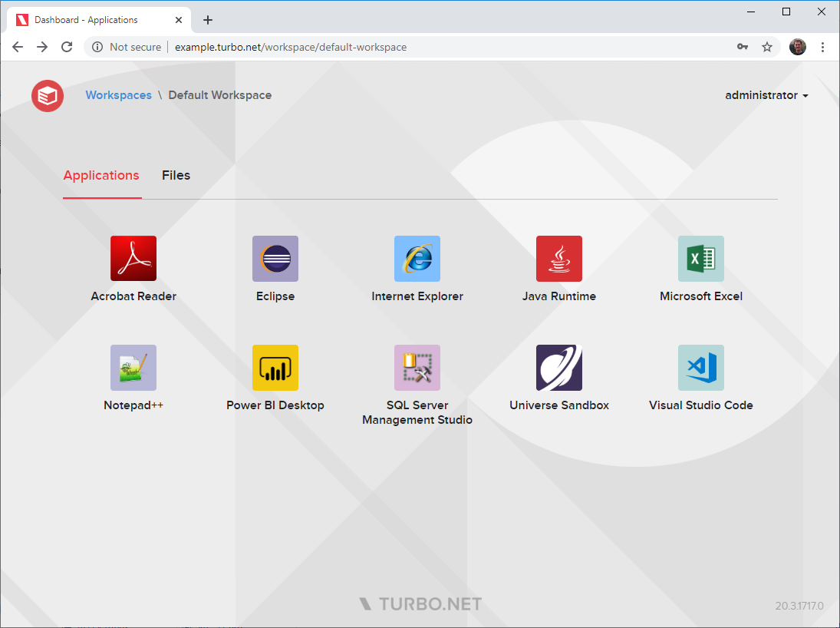Image resolution: width=840 pixels, height=628 pixels.
Task: Open the administrator account dropdown
Action: pos(766,95)
